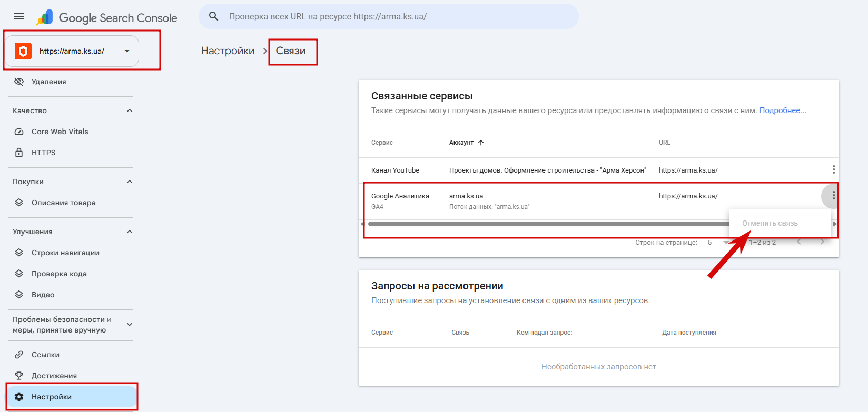Image resolution: width=868 pixels, height=412 pixels.
Task: Follow the Подробнее link
Action: point(783,110)
